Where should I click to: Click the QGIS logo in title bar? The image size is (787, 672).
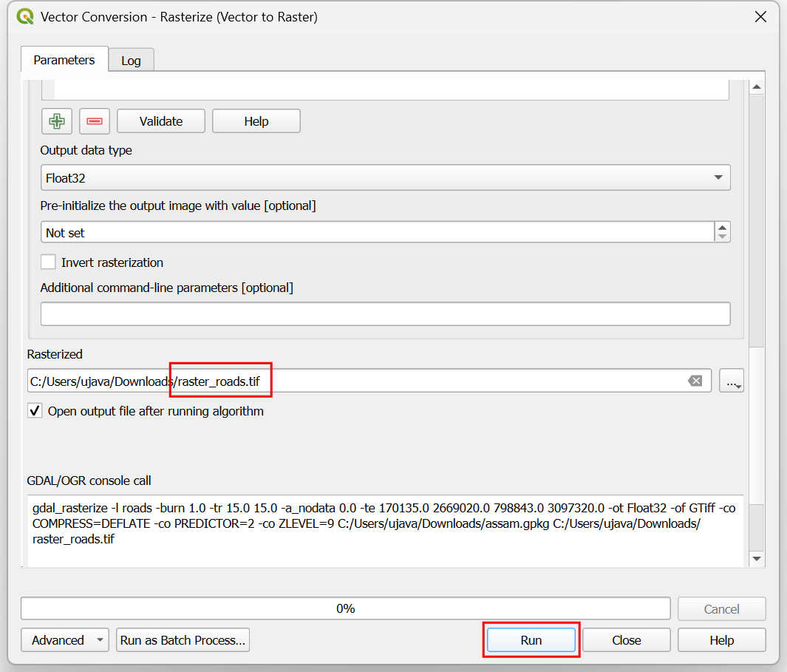coord(24,16)
